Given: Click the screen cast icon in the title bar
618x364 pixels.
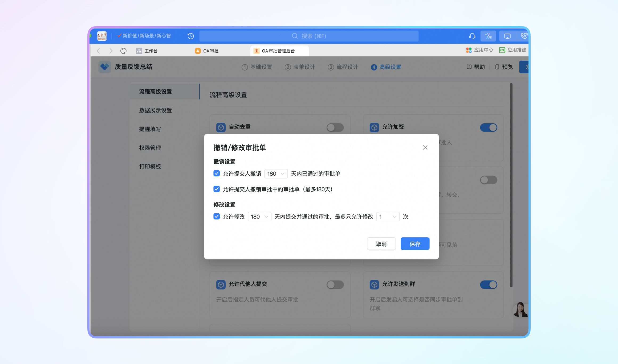Looking at the screenshot, I should click(507, 36).
